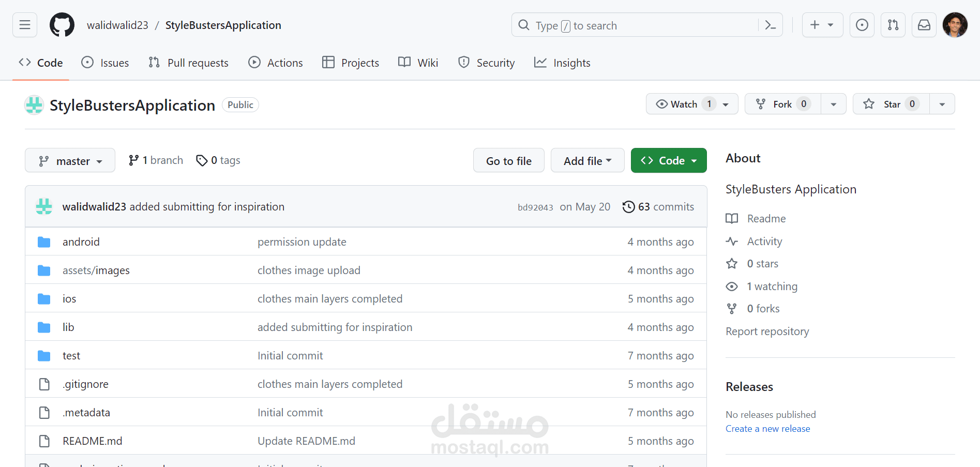Open the green Code clone dropdown
Screen dimensions: 980x467
click(669, 160)
